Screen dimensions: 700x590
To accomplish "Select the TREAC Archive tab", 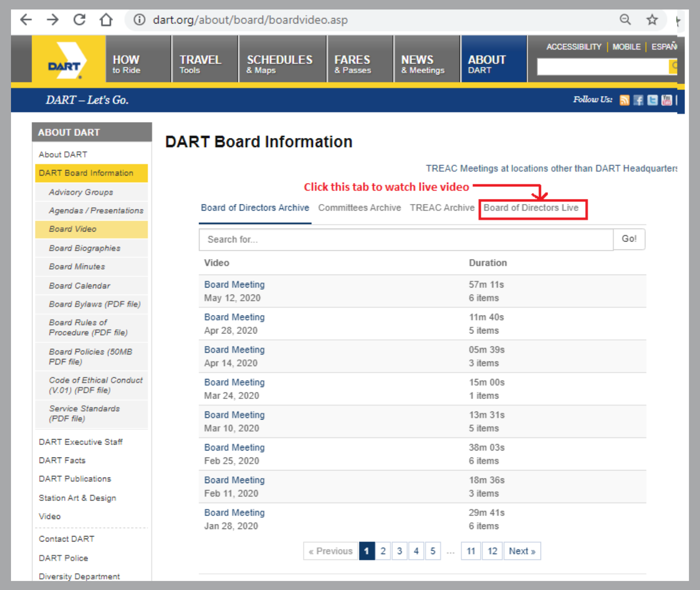I will point(441,207).
